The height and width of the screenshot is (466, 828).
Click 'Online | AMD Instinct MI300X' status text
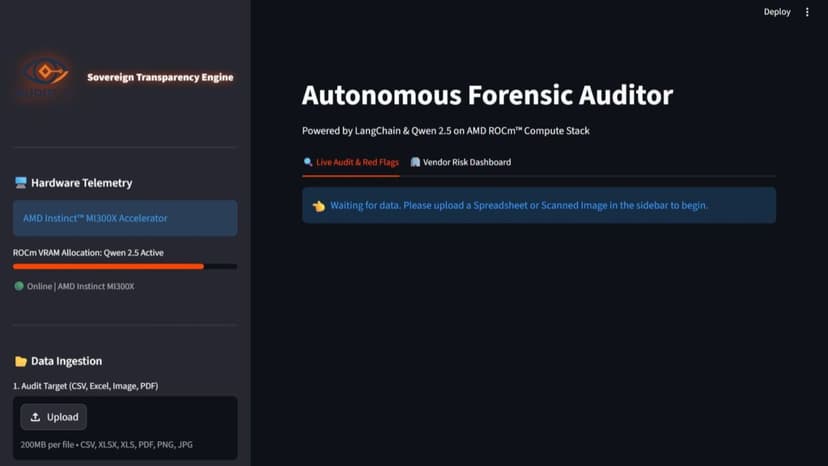click(80, 286)
